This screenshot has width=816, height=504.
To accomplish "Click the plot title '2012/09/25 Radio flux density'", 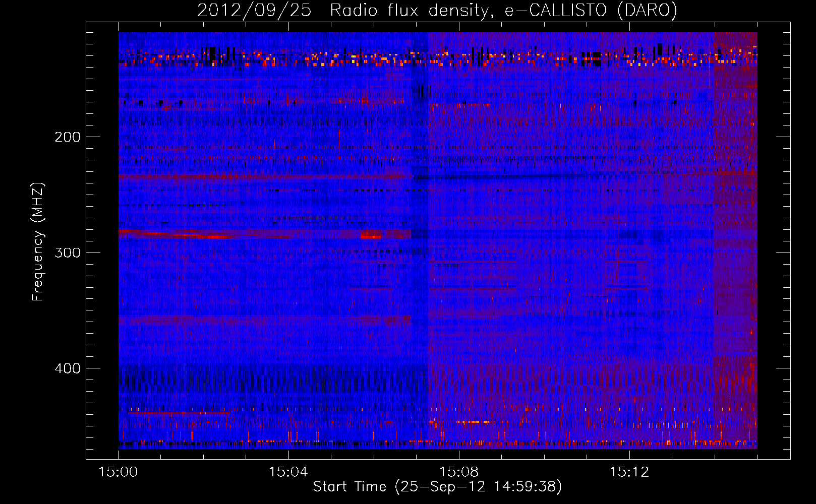I will pos(343,11).
